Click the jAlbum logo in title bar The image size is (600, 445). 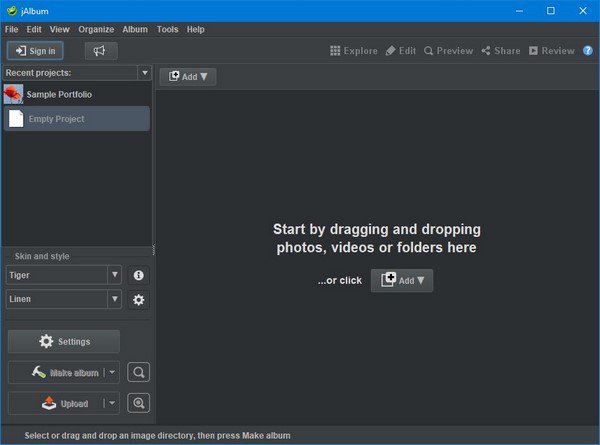pyautogui.click(x=12, y=11)
